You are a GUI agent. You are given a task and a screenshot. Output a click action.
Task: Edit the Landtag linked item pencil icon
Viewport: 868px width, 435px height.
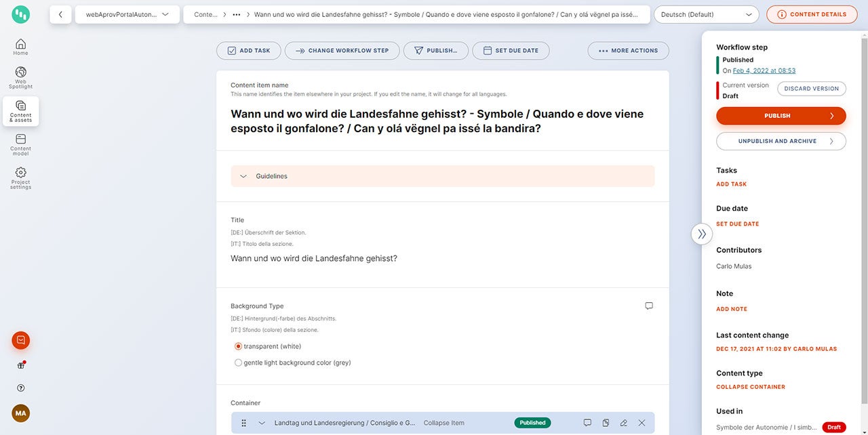pos(624,423)
